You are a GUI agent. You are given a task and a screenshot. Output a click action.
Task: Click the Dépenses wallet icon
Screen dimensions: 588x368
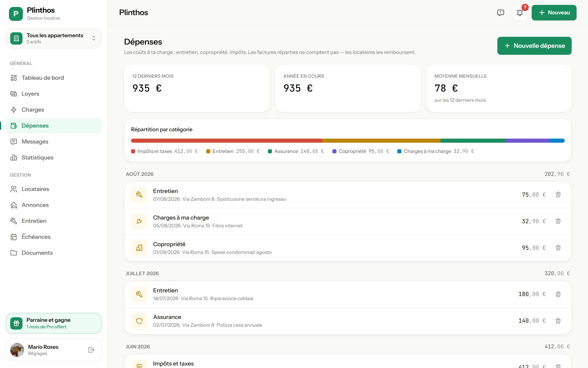14,126
